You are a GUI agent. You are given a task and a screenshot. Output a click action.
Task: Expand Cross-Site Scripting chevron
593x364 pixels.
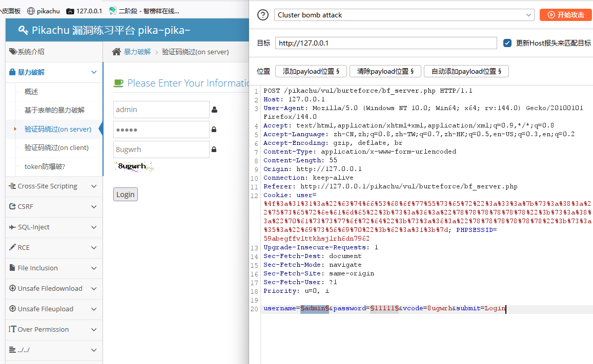coord(94,186)
